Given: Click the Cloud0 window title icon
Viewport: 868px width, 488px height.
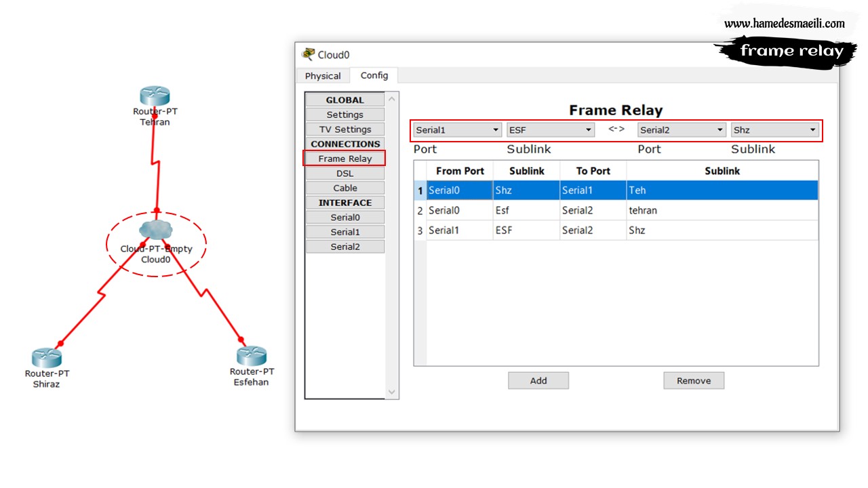Looking at the screenshot, I should [x=309, y=54].
